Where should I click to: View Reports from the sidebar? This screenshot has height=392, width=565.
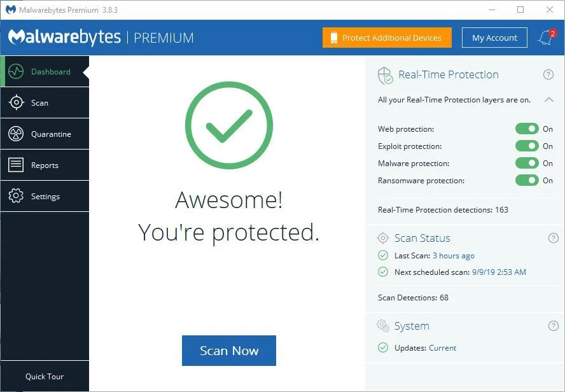42,165
